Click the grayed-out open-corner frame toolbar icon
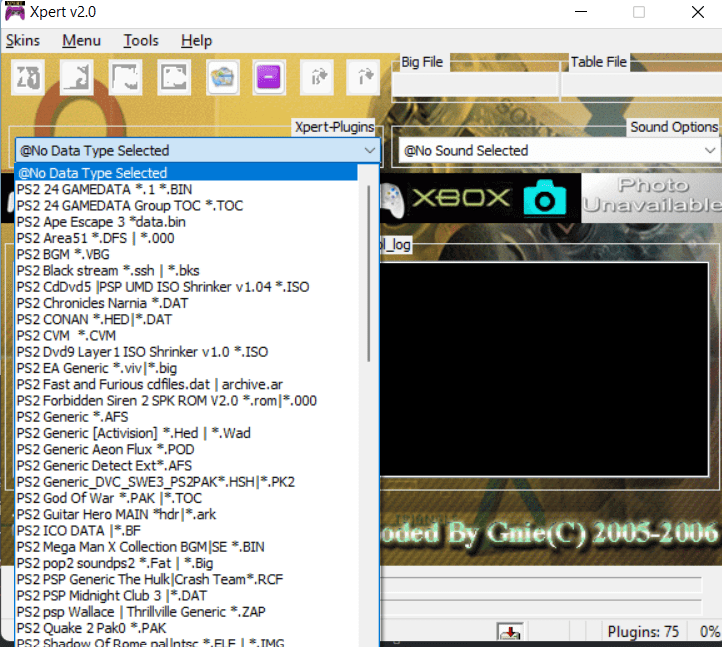The width and height of the screenshot is (722, 647). 125,77
